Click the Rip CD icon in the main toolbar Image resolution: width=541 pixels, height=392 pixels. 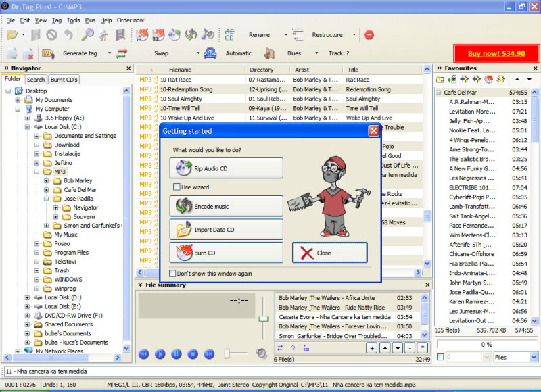[174, 35]
